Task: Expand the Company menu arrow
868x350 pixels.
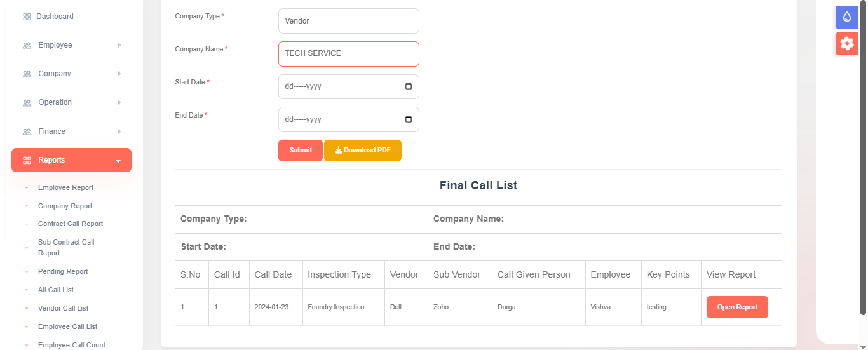Action: pyautogui.click(x=119, y=74)
